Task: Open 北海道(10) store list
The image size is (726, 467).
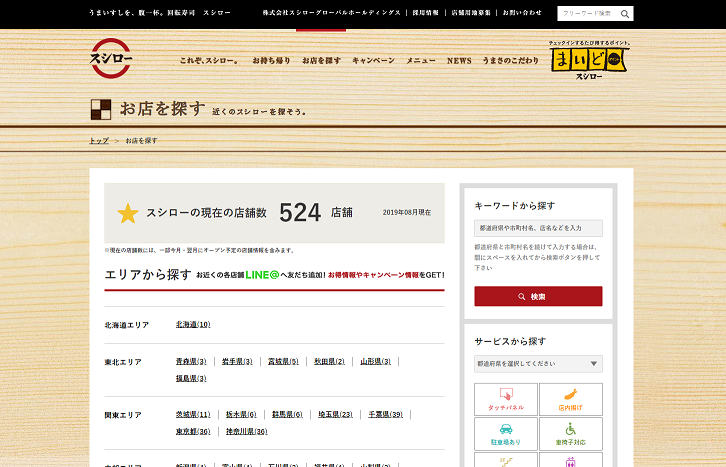Action: pyautogui.click(x=193, y=325)
